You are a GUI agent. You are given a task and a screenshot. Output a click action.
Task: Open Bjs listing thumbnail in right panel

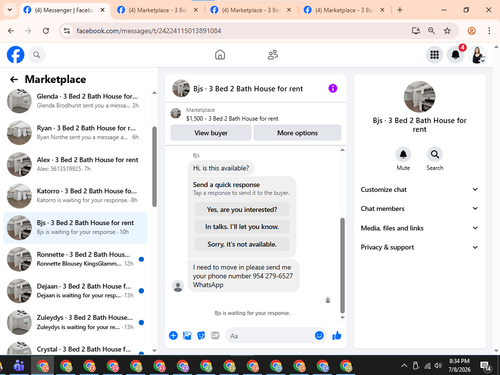419,97
